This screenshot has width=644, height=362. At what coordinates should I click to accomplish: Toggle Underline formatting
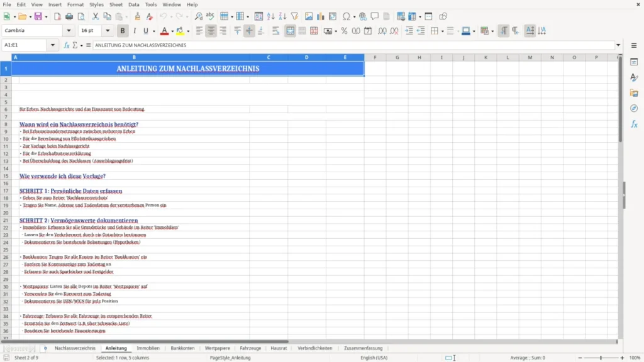click(x=145, y=31)
